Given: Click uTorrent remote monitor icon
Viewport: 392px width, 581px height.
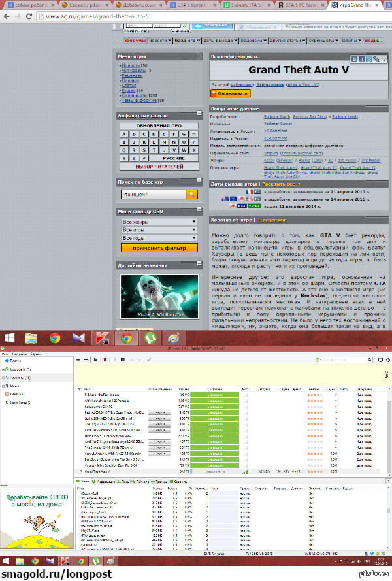Looking at the screenshot, I should coord(380,360).
